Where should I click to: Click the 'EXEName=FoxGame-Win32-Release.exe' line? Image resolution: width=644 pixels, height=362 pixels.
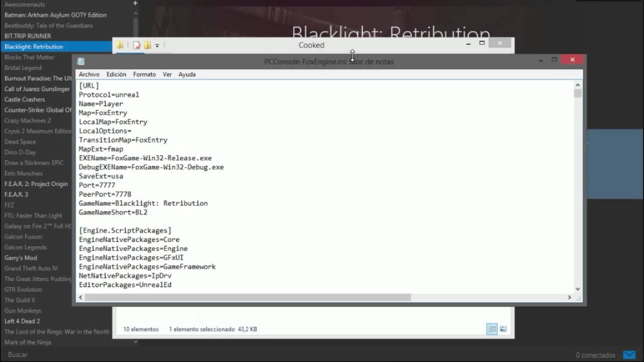coord(145,158)
